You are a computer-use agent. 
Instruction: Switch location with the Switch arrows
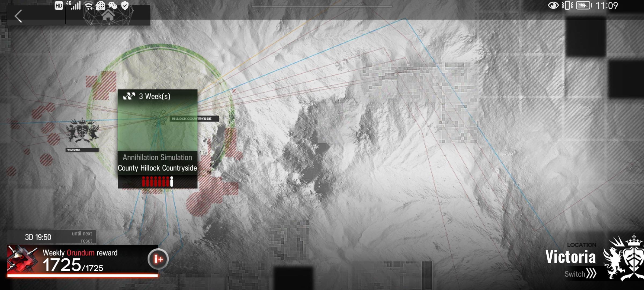(x=580, y=274)
